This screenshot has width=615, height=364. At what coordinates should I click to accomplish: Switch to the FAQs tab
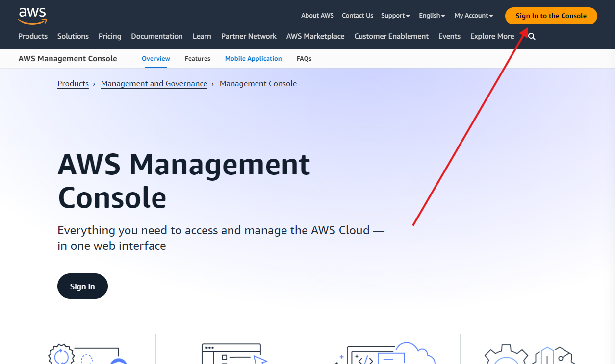click(x=304, y=58)
